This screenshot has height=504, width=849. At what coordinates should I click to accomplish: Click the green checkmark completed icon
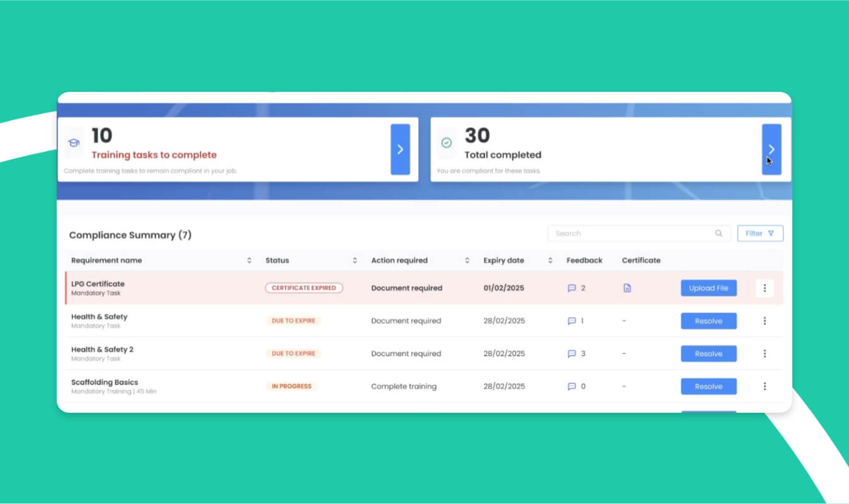[447, 143]
